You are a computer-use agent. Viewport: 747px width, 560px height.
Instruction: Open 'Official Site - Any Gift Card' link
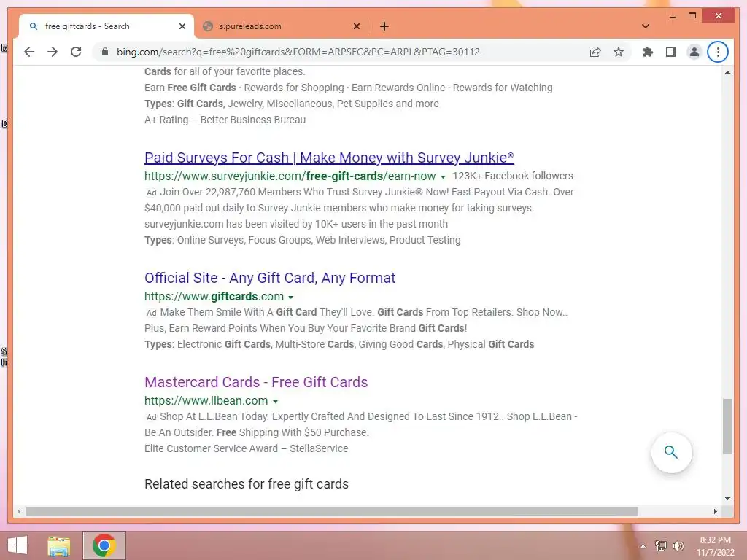(270, 278)
